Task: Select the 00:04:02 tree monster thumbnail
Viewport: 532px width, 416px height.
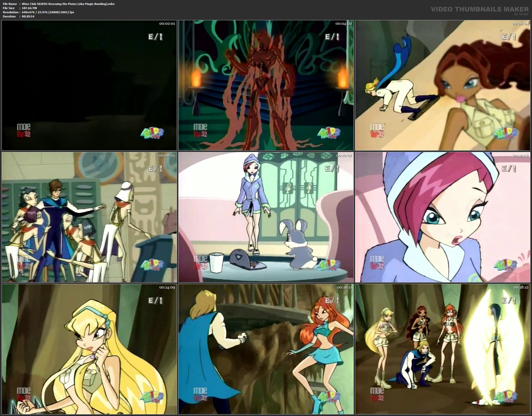Action: (x=266, y=85)
